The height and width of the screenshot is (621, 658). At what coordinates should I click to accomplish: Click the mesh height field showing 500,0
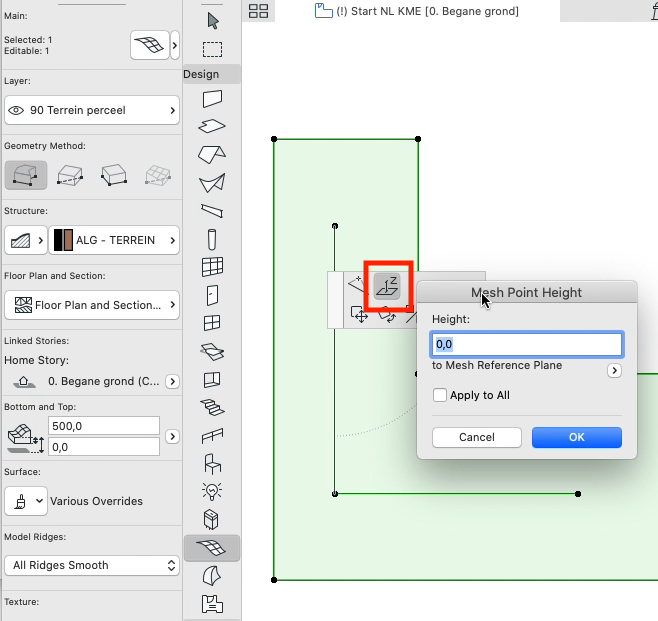pyautogui.click(x=104, y=426)
